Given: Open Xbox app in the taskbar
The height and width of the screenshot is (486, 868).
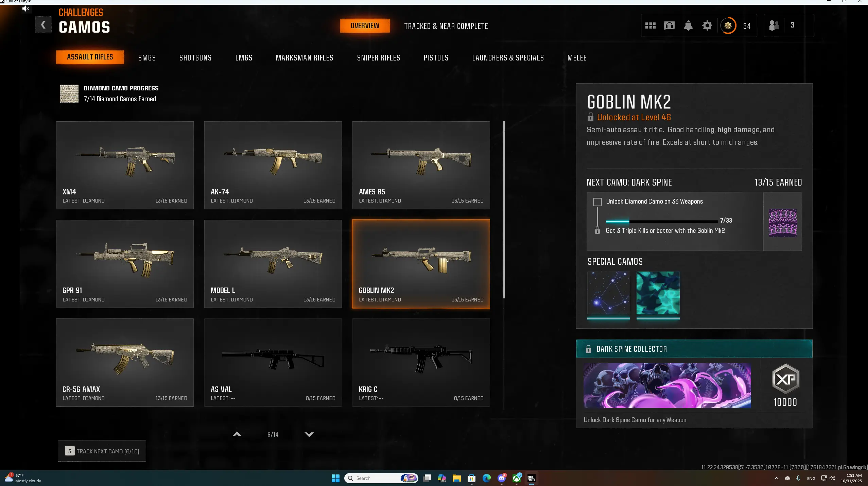Looking at the screenshot, I should (x=517, y=478).
